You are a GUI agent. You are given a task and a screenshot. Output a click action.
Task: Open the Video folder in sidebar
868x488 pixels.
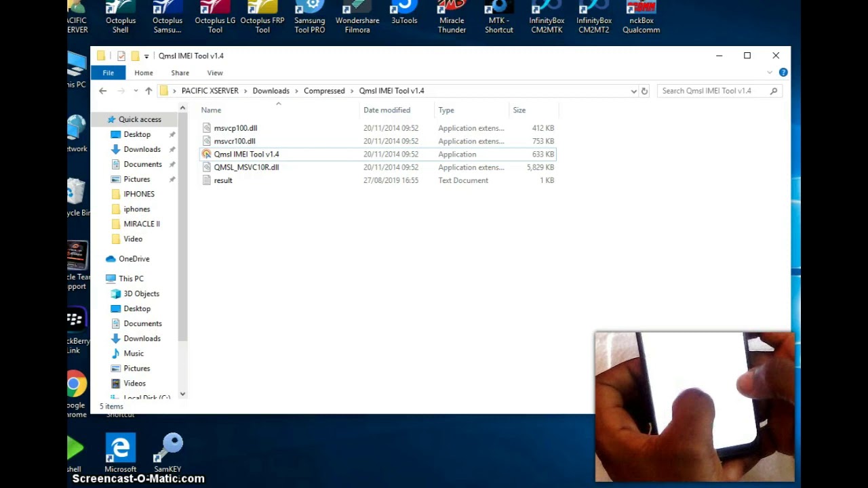pos(133,239)
